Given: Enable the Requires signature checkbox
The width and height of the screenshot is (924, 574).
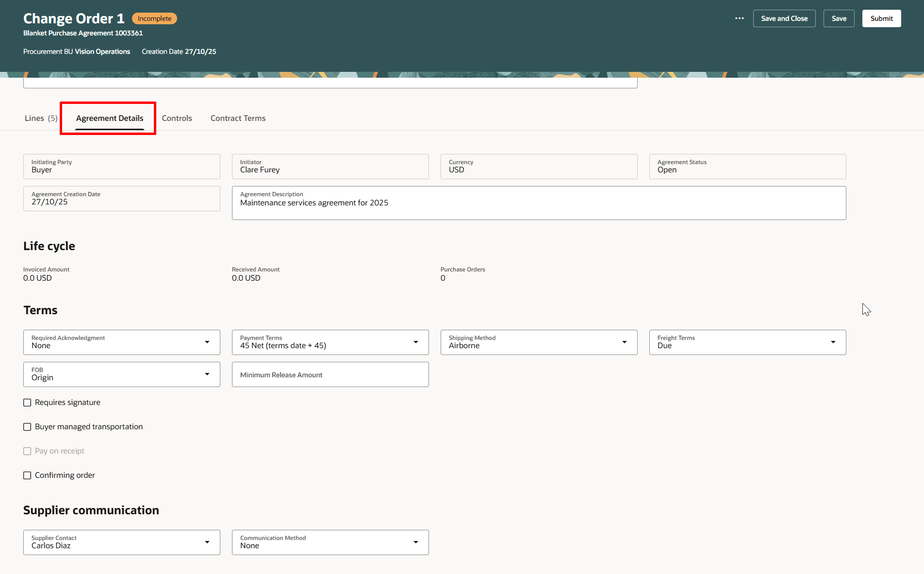Looking at the screenshot, I should point(27,402).
